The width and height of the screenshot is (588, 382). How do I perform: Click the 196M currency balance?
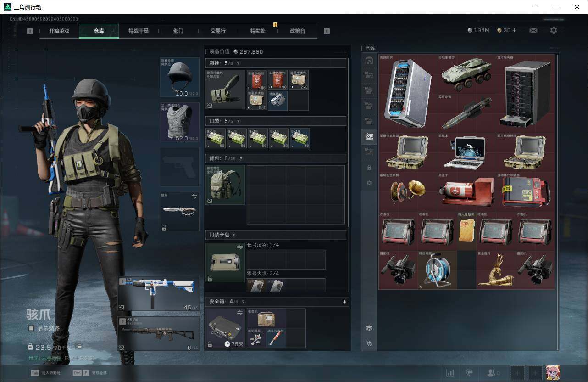click(478, 30)
